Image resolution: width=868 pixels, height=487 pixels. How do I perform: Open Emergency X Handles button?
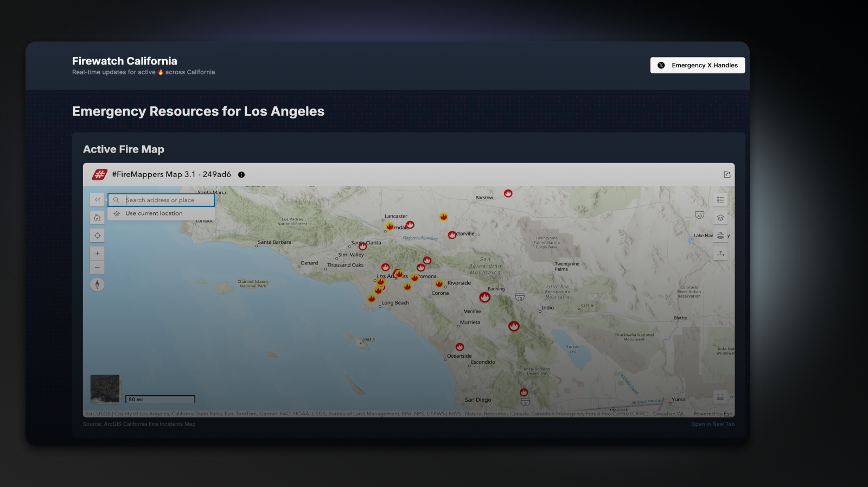pyautogui.click(x=697, y=65)
